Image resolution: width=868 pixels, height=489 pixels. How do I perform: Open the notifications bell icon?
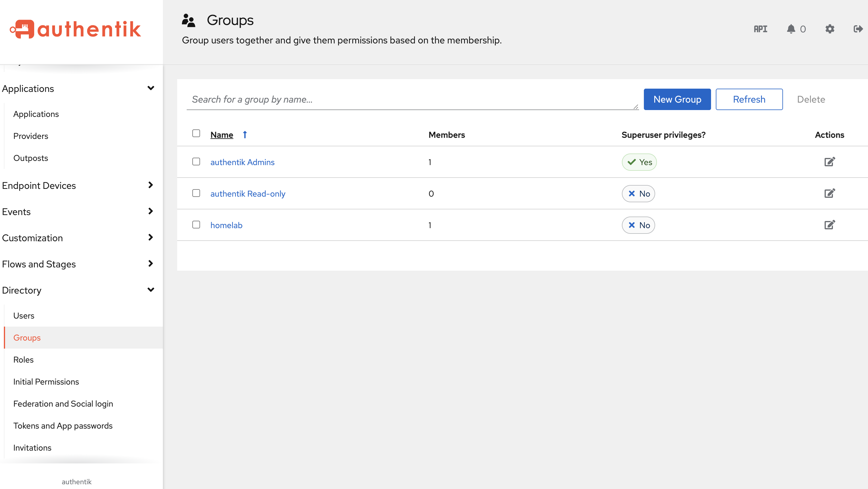point(791,29)
